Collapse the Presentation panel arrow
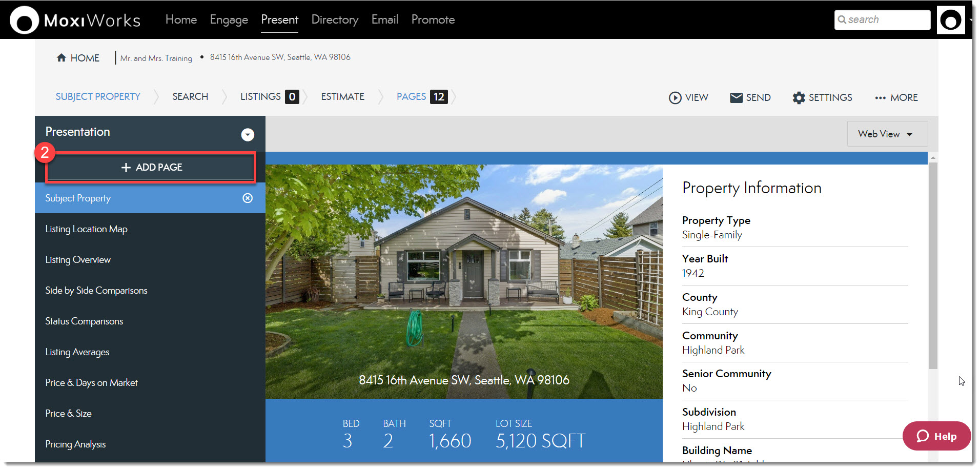 248,134
